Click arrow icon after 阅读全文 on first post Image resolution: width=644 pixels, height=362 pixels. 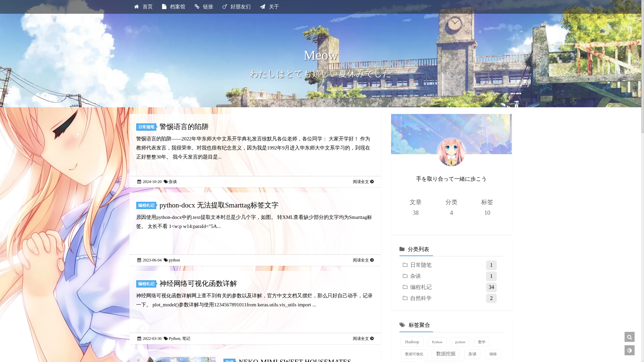point(372,182)
